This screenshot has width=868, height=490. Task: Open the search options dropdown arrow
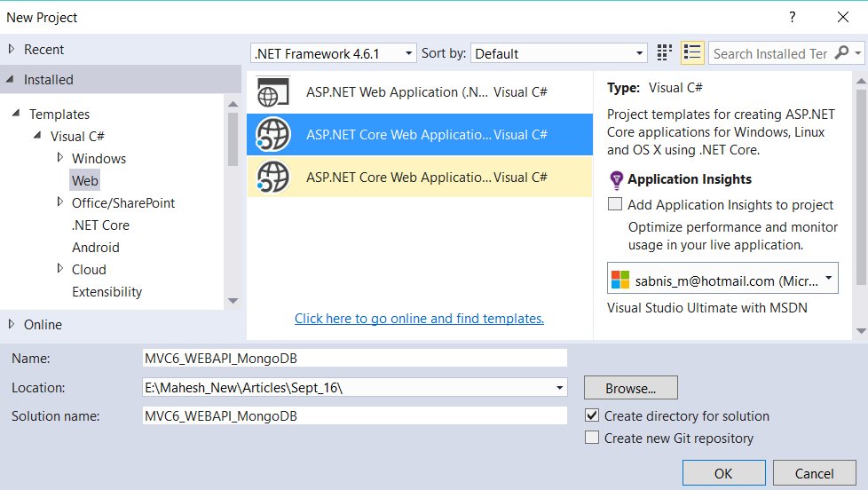pos(857,53)
